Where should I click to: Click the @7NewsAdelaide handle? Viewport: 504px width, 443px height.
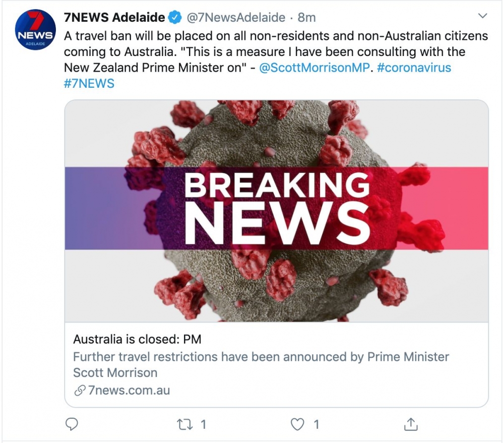point(236,18)
